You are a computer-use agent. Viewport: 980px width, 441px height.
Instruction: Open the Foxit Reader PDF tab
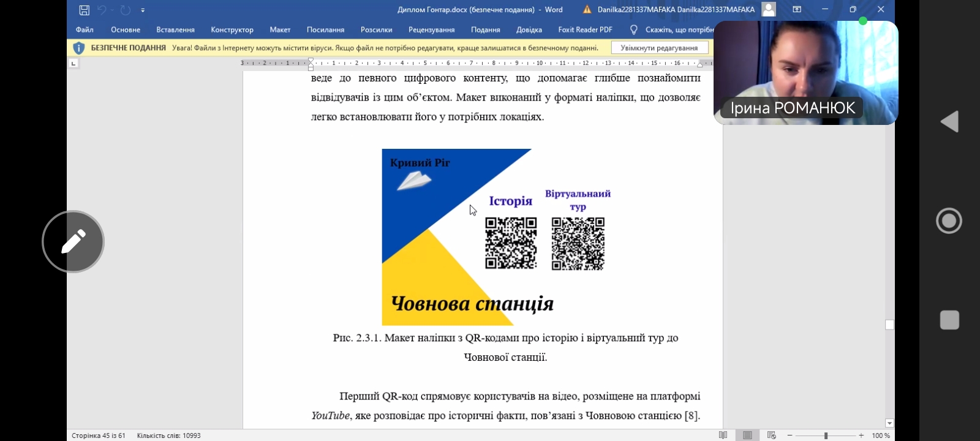pos(585,29)
